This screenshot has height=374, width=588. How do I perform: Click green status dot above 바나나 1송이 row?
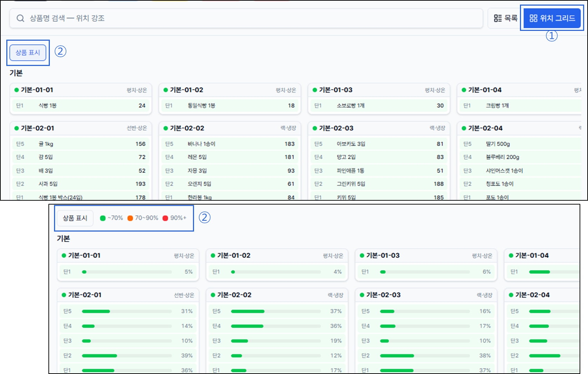(x=166, y=128)
